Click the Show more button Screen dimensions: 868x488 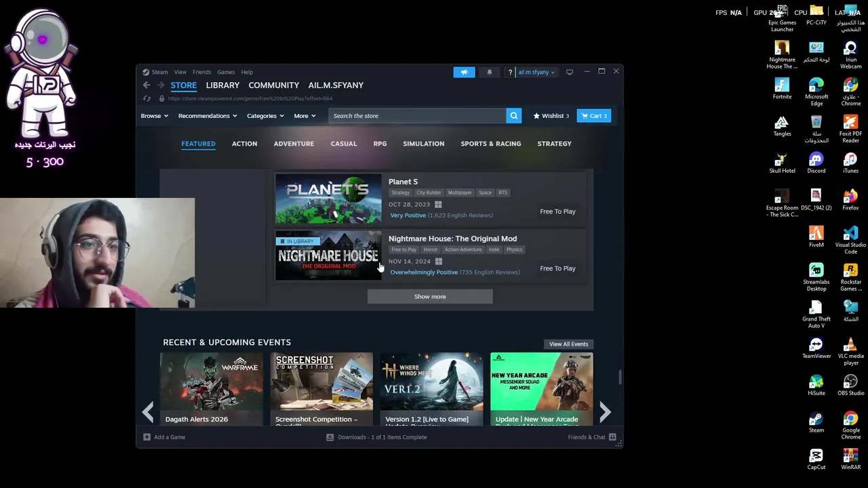click(430, 296)
